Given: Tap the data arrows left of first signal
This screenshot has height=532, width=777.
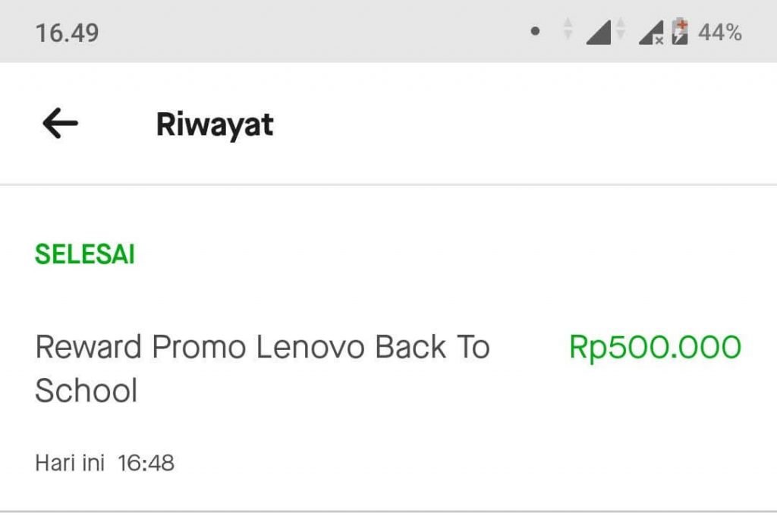Looking at the screenshot, I should click(568, 29).
